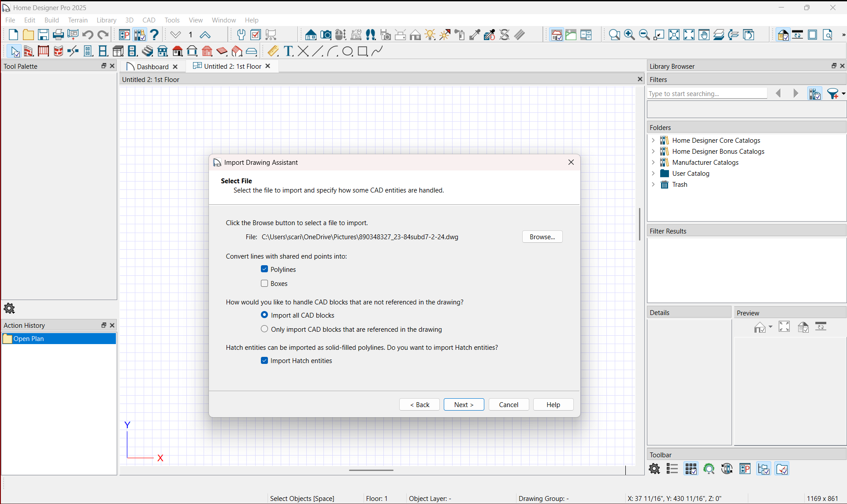Click the Browse... button
The width and height of the screenshot is (847, 504).
[x=542, y=237]
